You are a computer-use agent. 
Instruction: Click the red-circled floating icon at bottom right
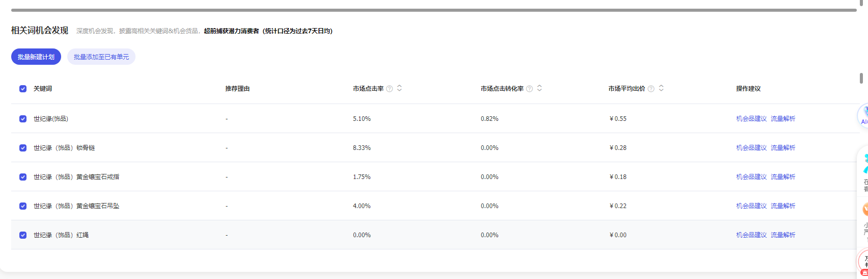863,261
